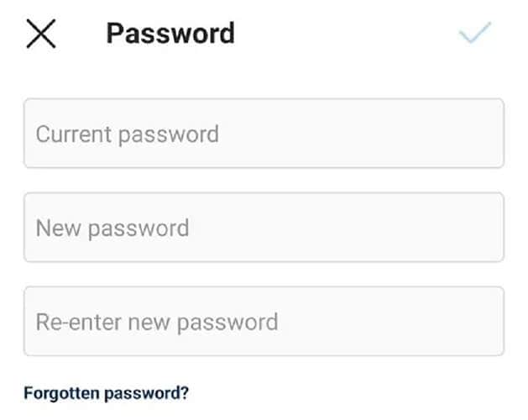Dismiss the password form using the X
The width and height of the screenshot is (528, 420).
[41, 34]
